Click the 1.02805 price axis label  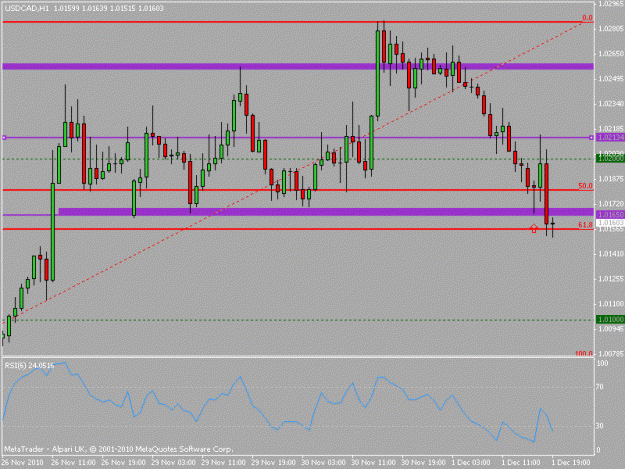[611, 29]
